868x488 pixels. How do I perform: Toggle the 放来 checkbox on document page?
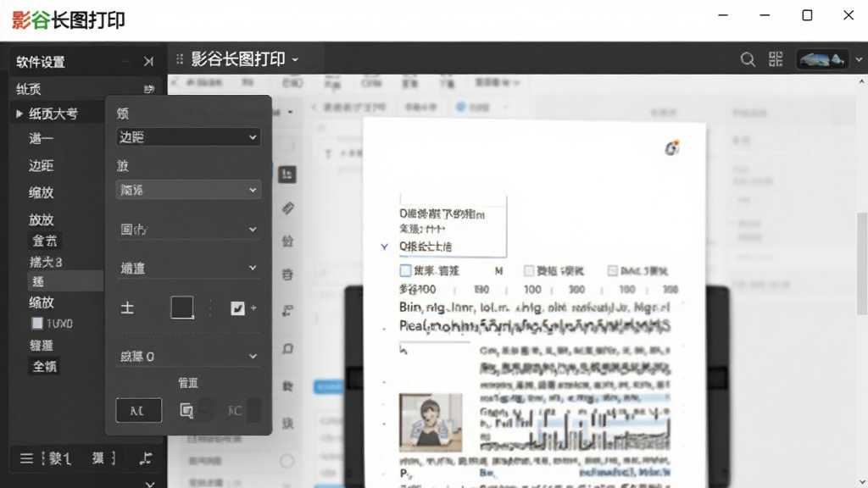coord(405,270)
